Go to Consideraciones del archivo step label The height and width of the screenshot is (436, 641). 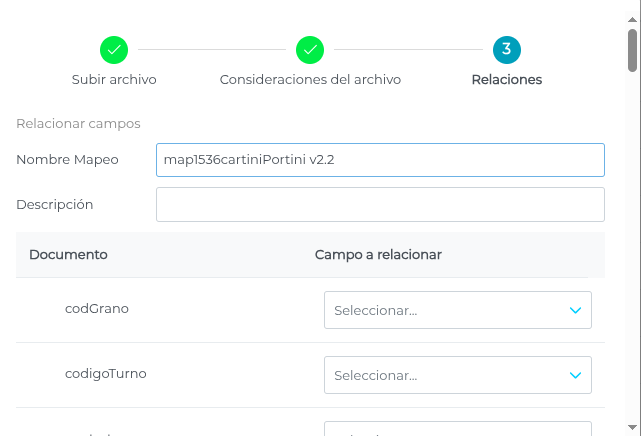click(x=310, y=79)
